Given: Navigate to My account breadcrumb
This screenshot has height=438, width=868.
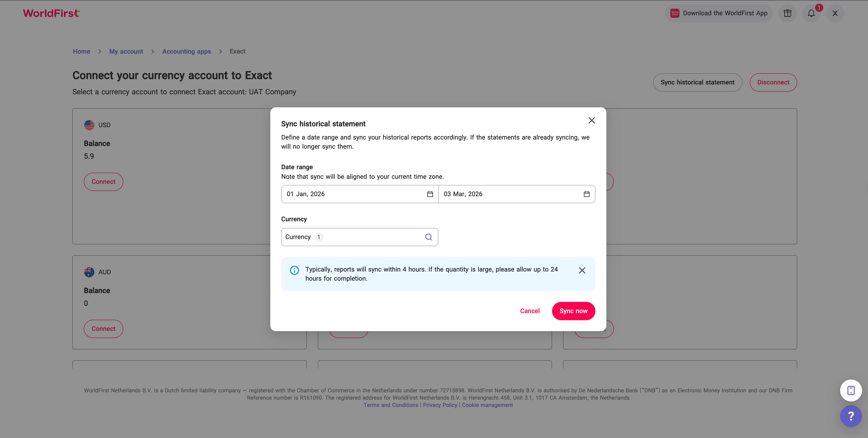Looking at the screenshot, I should pos(126,51).
